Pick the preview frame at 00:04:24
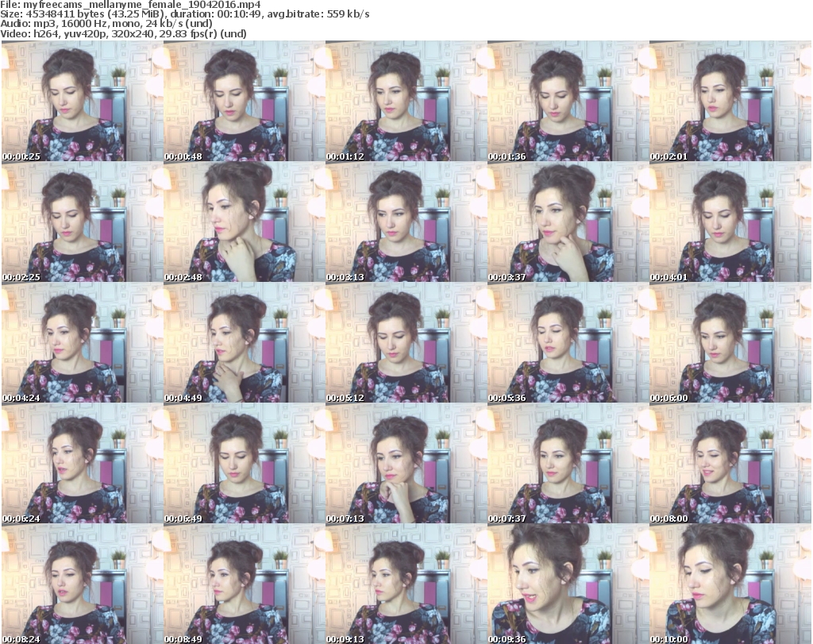The width and height of the screenshot is (813, 644). (x=83, y=343)
